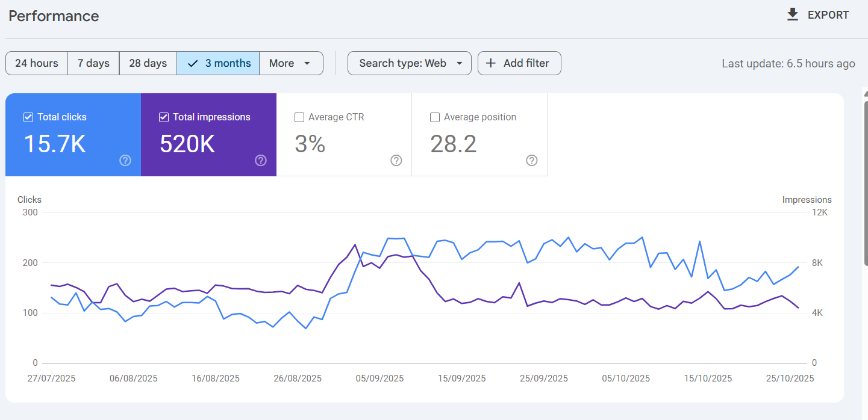Enable the Average CTR checkbox

click(299, 117)
